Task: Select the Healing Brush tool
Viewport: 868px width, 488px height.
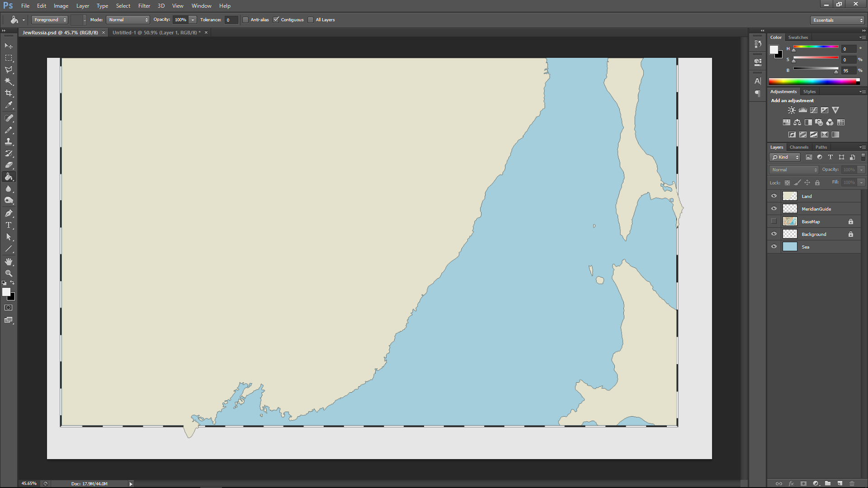Action: click(9, 118)
